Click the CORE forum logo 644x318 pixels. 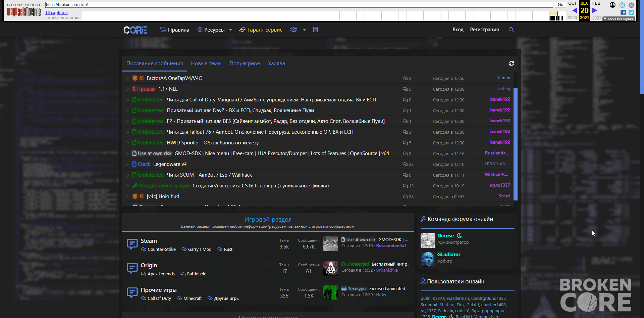click(x=135, y=30)
